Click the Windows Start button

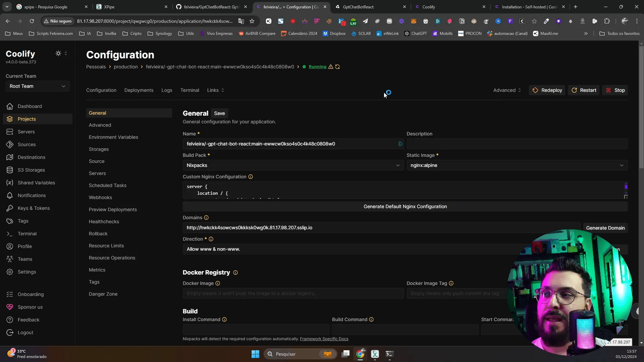point(255,354)
